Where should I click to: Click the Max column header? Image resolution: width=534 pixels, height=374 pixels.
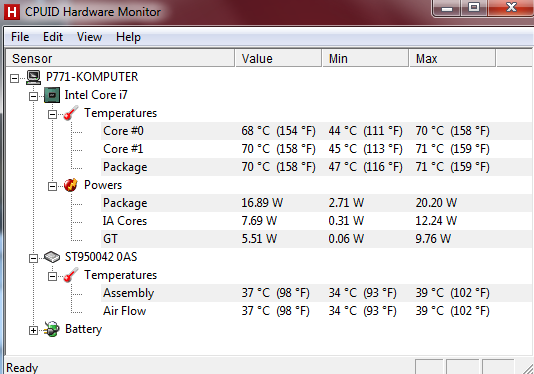click(453, 59)
